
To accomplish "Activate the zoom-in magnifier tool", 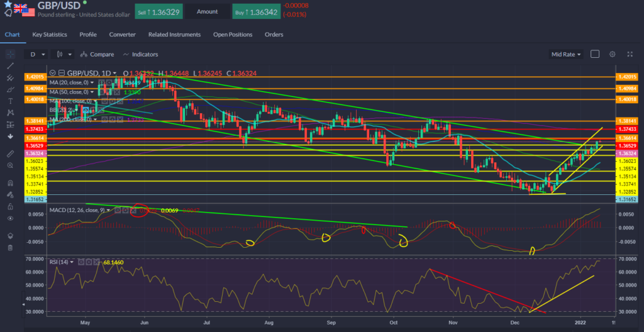I will point(9,165).
